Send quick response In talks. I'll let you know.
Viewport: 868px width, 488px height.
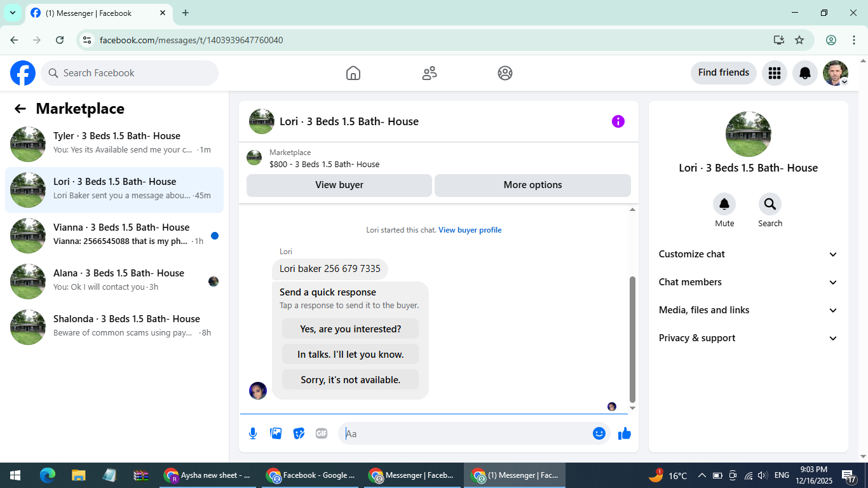coord(350,355)
